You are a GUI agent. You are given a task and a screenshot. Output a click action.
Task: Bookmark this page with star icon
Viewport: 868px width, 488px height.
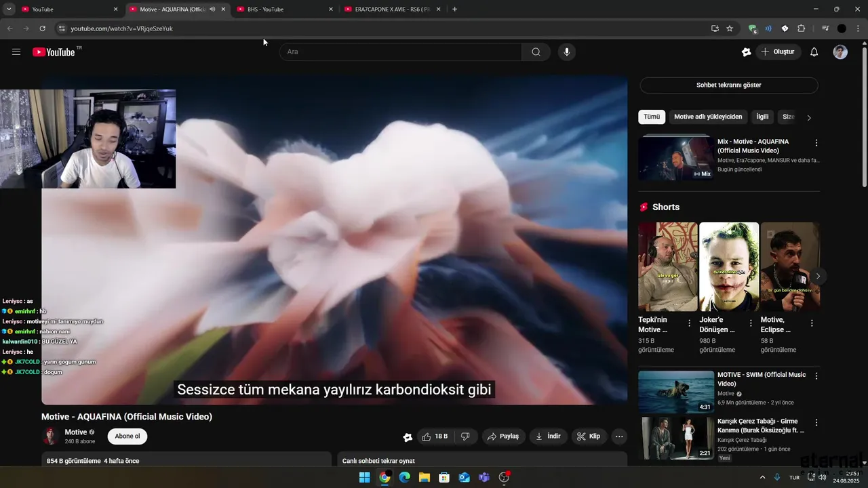730,28
